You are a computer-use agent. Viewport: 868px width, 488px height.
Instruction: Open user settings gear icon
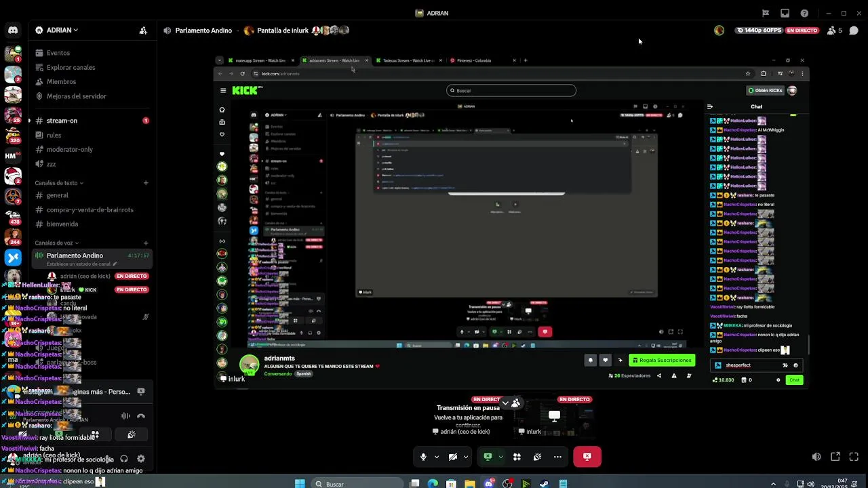click(141, 459)
